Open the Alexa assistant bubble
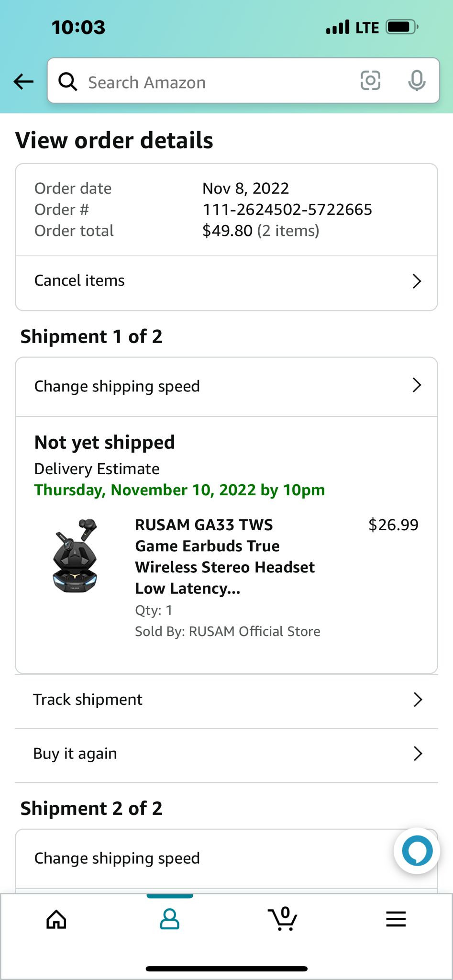Image resolution: width=453 pixels, height=980 pixels. (417, 851)
